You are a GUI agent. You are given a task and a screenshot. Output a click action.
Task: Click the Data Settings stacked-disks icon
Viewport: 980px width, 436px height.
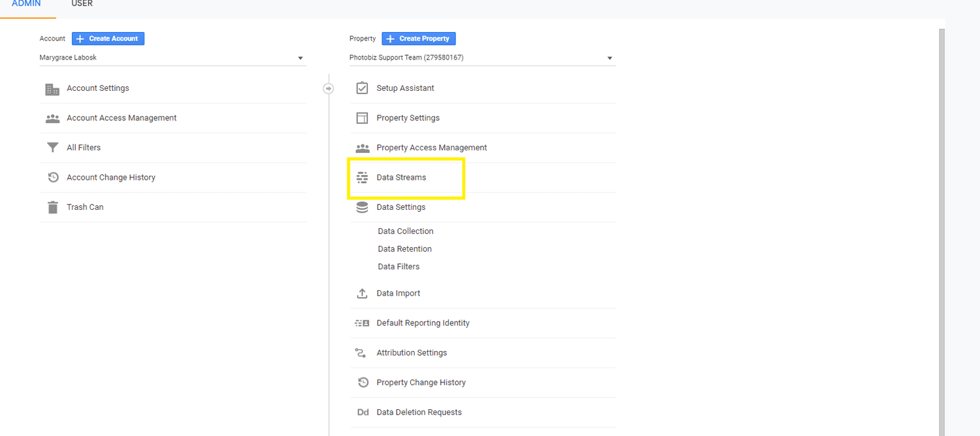tap(362, 207)
